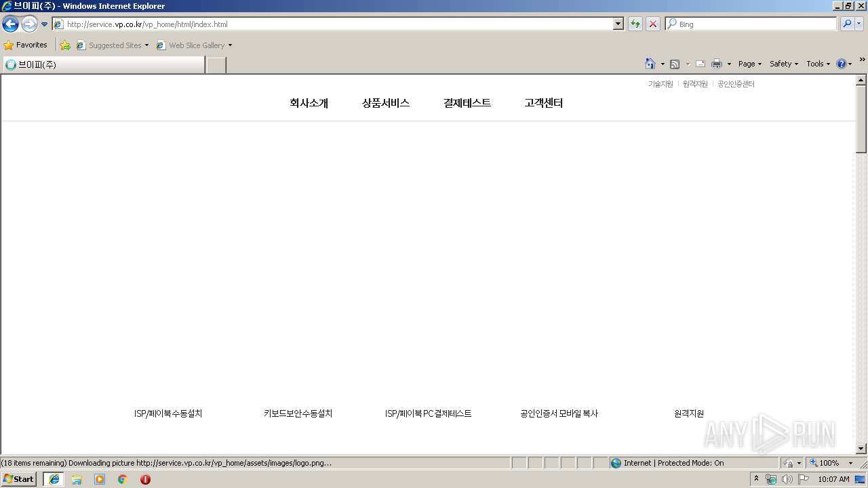
Task: Open the Help question mark icon
Action: tap(842, 64)
